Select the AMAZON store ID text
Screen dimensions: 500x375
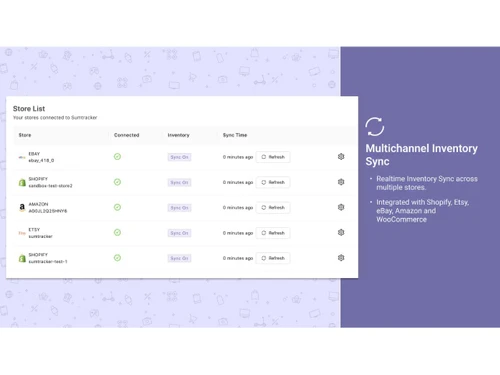[x=48, y=211]
